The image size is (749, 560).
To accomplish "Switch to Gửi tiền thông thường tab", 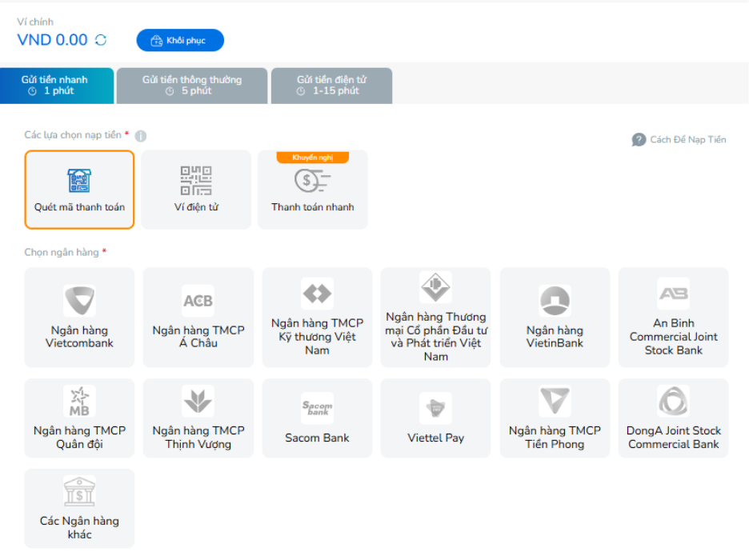I will pyautogui.click(x=192, y=86).
